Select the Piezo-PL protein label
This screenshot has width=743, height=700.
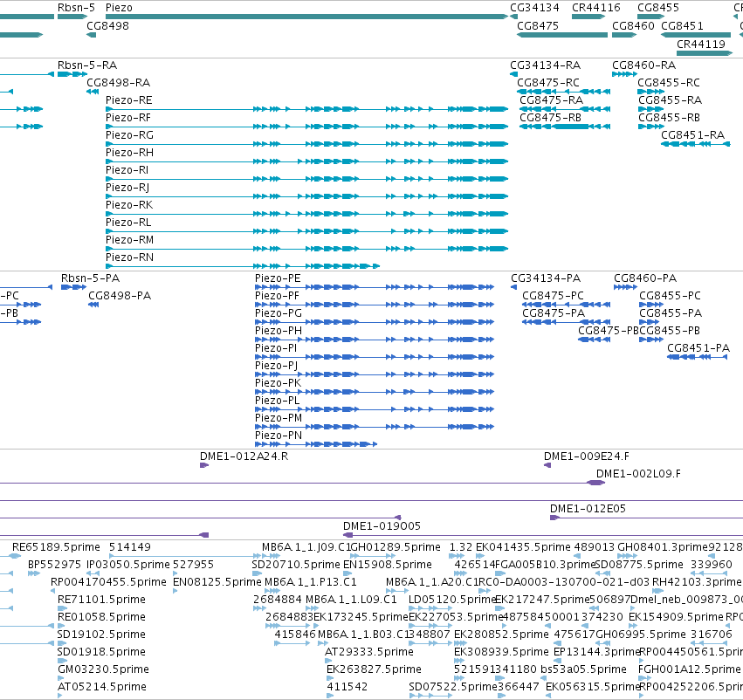277,401
